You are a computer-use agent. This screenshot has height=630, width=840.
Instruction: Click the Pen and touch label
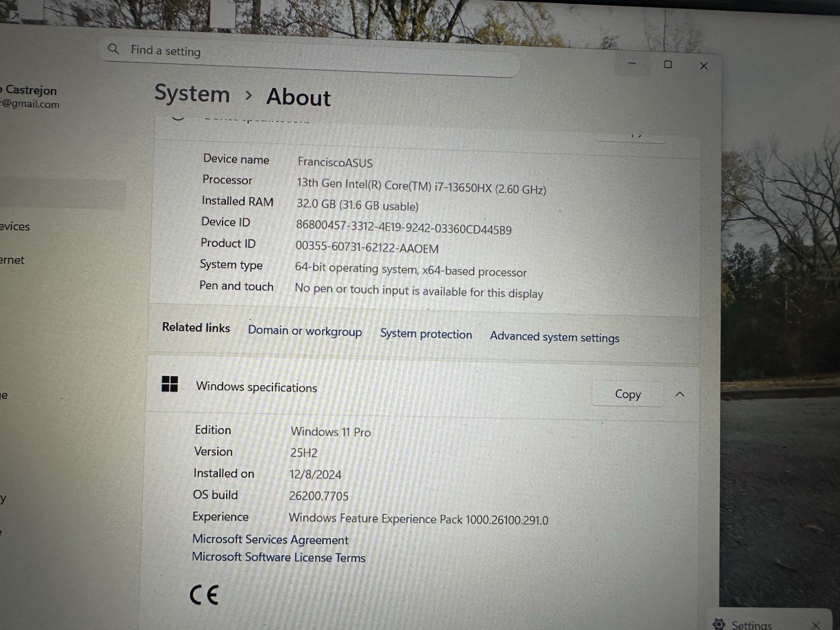click(236, 286)
